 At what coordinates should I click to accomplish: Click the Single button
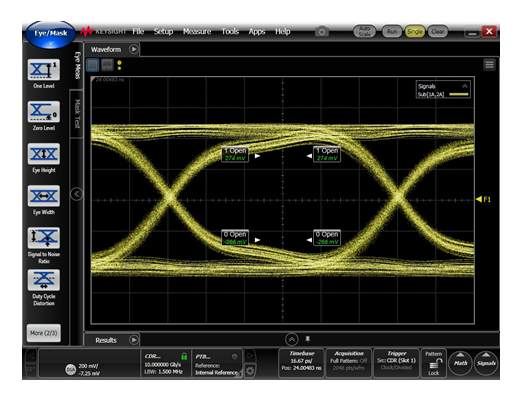pyautogui.click(x=415, y=32)
